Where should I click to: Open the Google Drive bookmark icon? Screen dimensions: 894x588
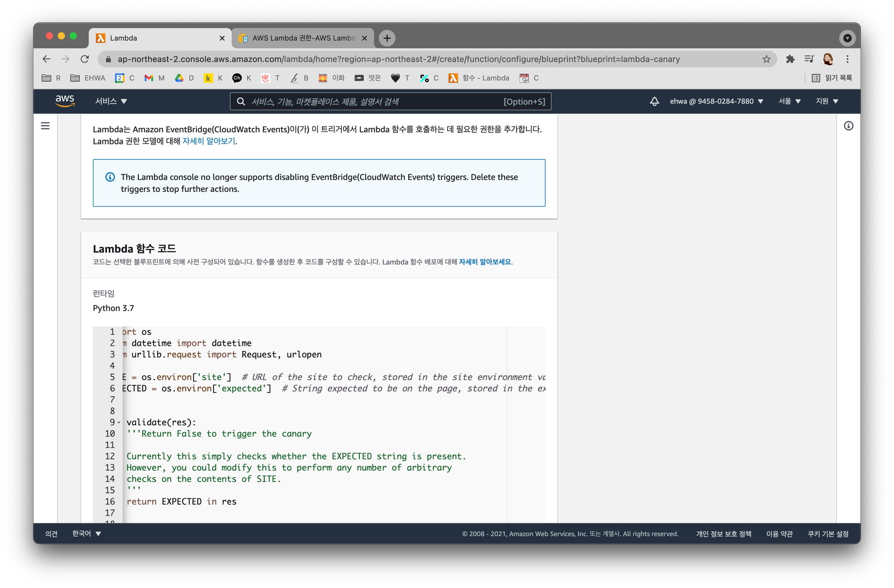click(x=179, y=78)
